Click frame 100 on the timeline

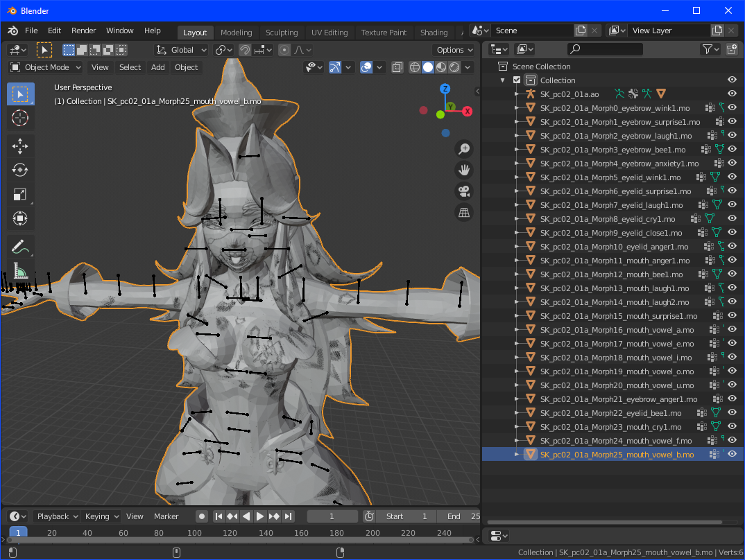(194, 533)
